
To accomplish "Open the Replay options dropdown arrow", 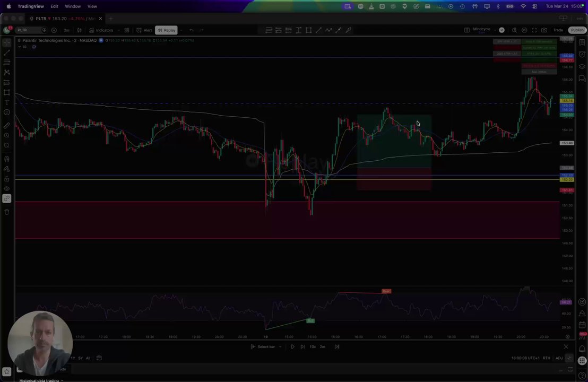I will pyautogui.click(x=181, y=30).
